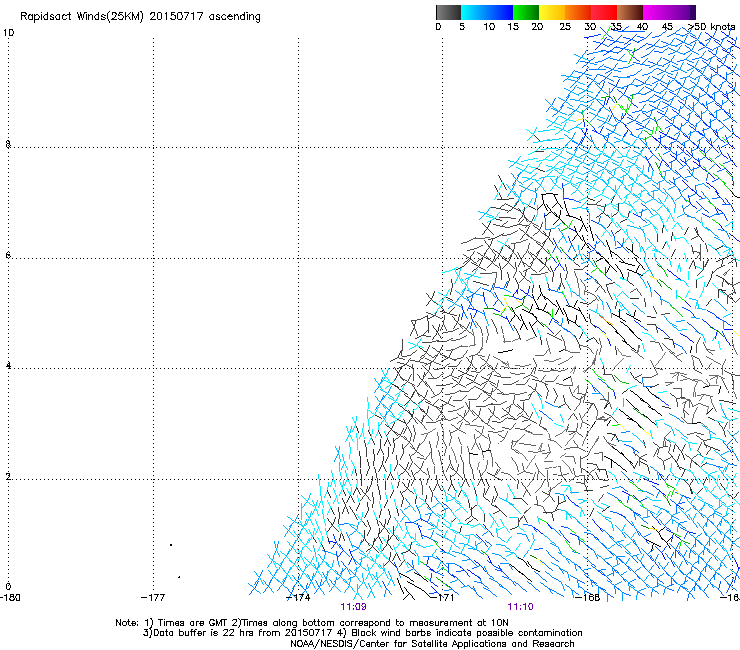Click the latitude '8' axis label

pyautogui.click(x=8, y=144)
